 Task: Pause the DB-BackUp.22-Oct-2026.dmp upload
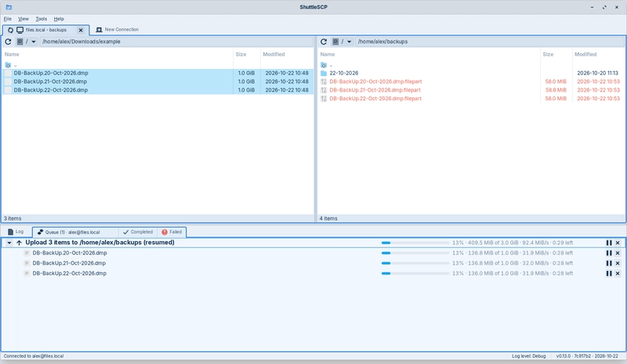point(609,273)
